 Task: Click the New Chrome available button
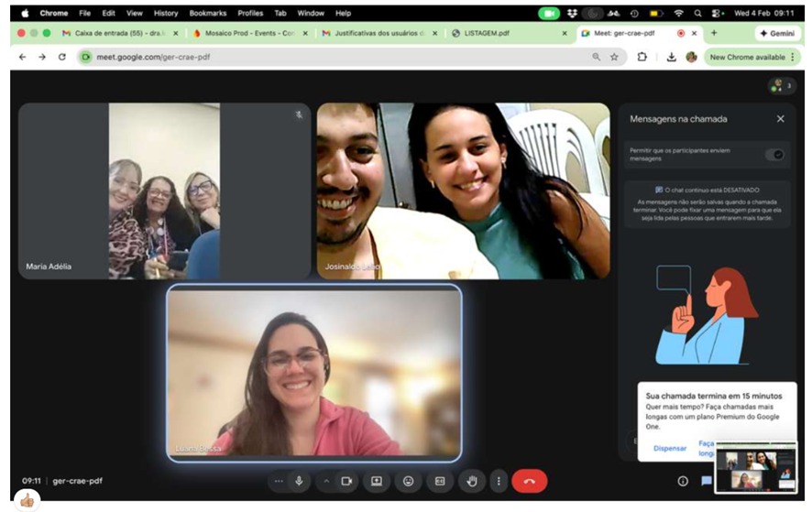click(747, 57)
